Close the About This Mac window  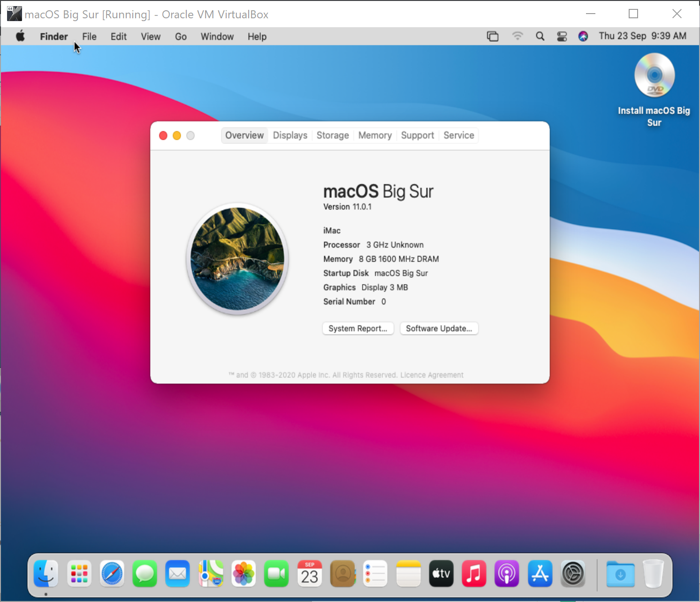[163, 135]
